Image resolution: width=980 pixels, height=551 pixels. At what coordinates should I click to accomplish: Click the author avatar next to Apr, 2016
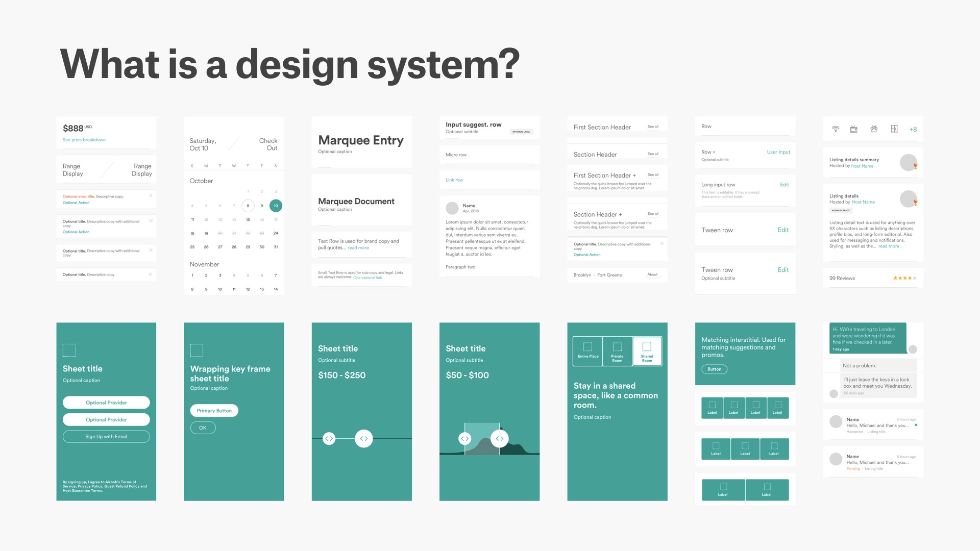(452, 208)
